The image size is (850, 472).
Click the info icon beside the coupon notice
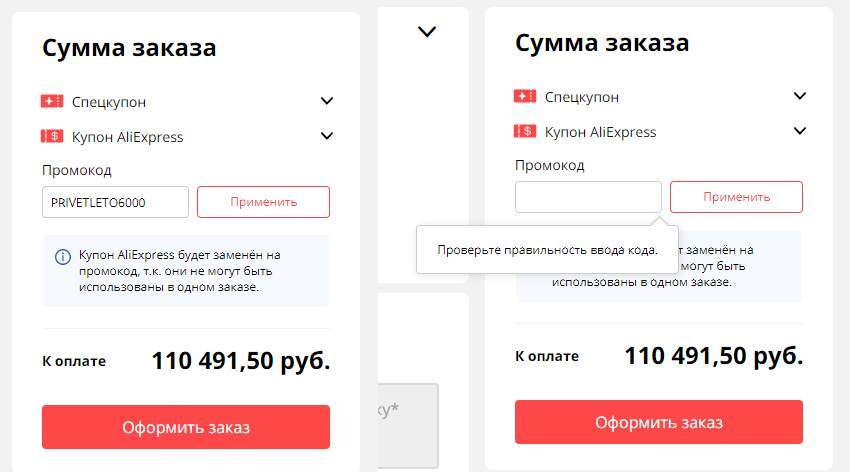tap(62, 256)
